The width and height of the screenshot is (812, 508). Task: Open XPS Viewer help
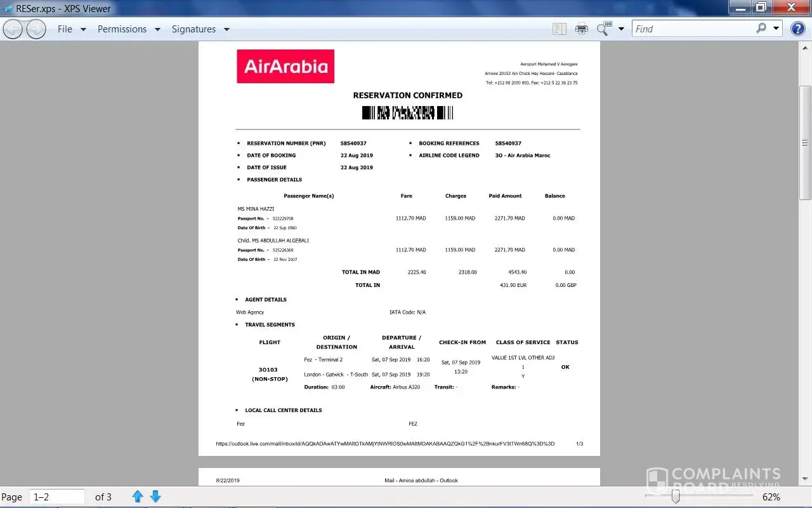[797, 29]
